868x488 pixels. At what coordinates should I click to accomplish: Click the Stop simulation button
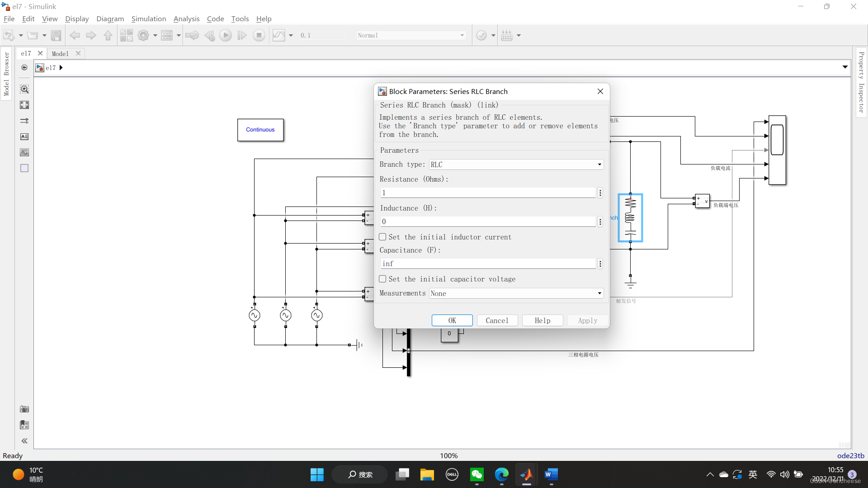259,35
